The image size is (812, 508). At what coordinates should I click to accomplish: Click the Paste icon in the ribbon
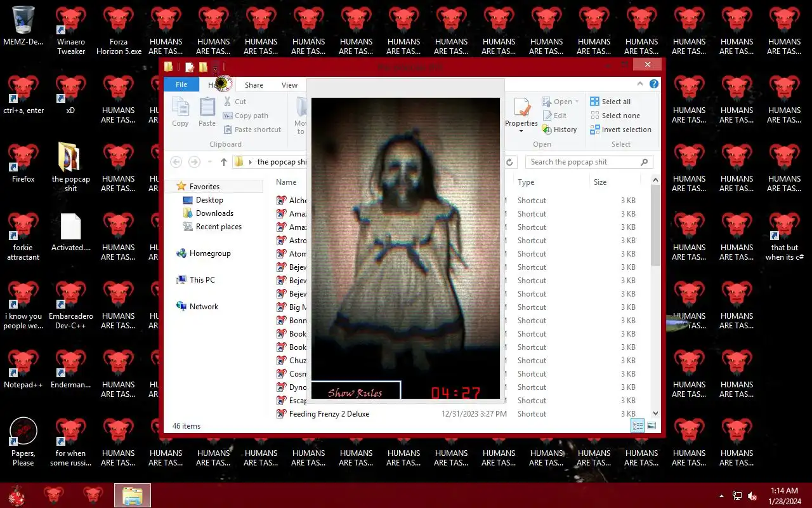207,112
